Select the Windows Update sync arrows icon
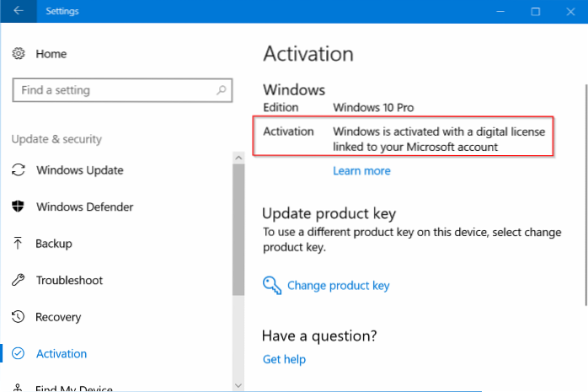588x392 pixels. [19, 170]
